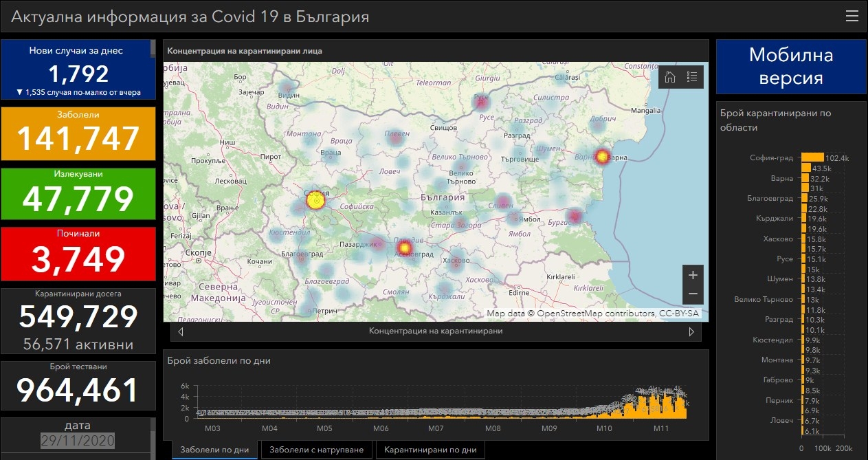Click the София-град bar in quarantine chart

tap(812, 157)
